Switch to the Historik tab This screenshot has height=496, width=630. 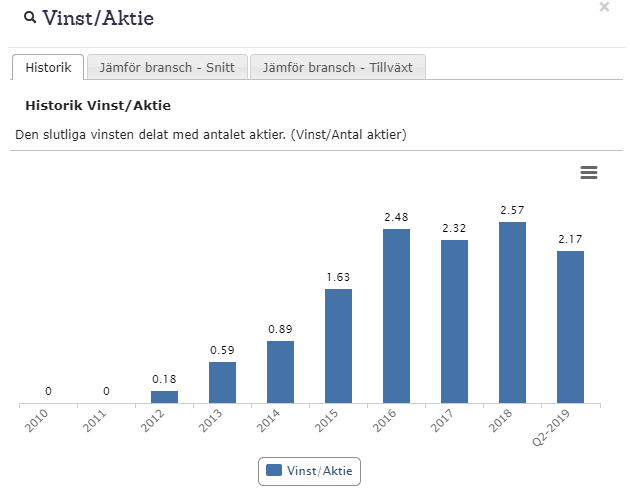point(48,67)
